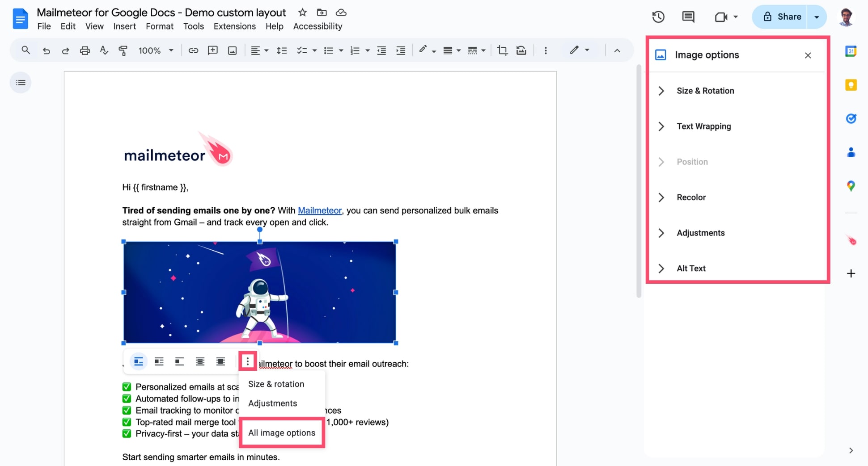The width and height of the screenshot is (868, 466).
Task: Open border color pen tool
Action: [x=427, y=50]
